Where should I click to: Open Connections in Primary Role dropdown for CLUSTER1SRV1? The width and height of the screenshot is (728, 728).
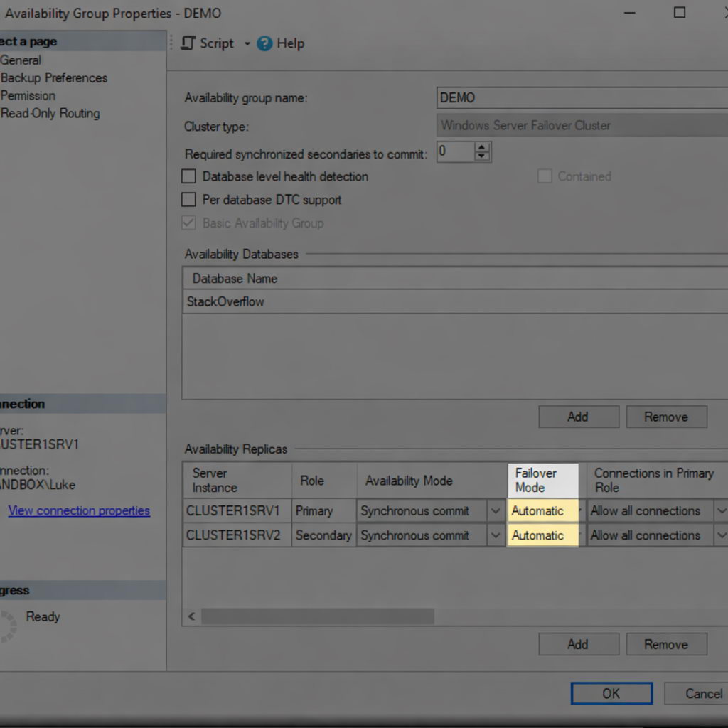coord(722,510)
